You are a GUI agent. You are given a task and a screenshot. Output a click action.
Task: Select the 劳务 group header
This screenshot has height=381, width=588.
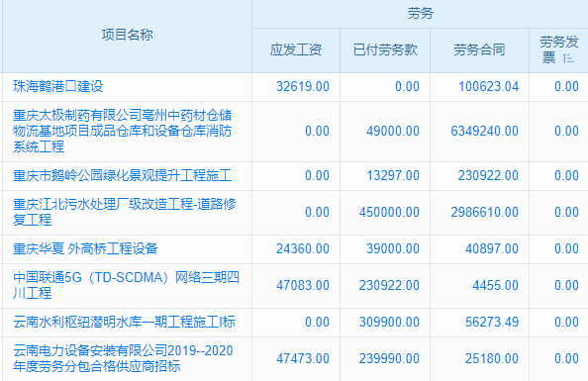(420, 14)
